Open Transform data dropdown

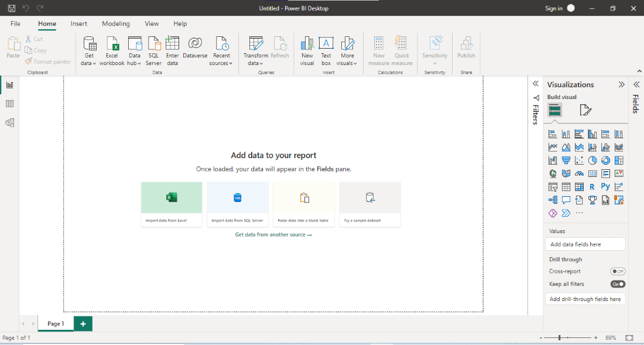coord(256,51)
